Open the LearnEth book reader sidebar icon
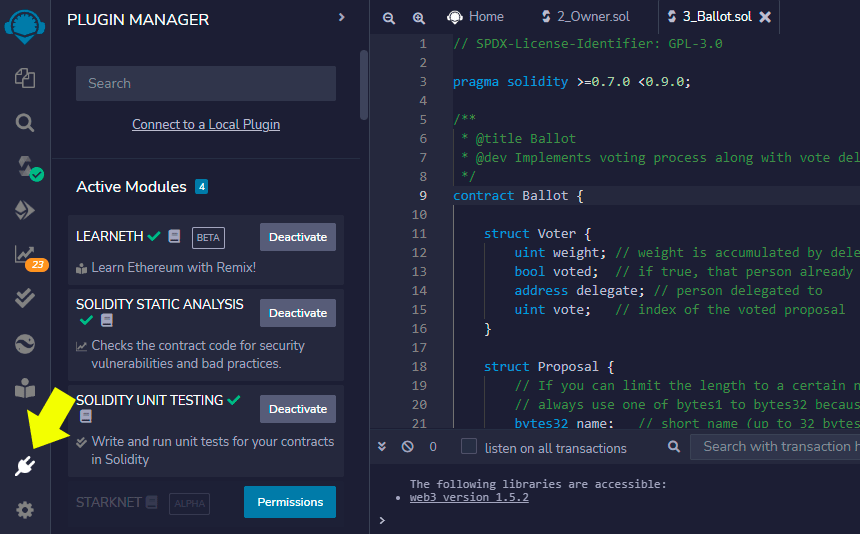This screenshot has height=534, width=860. point(25,389)
